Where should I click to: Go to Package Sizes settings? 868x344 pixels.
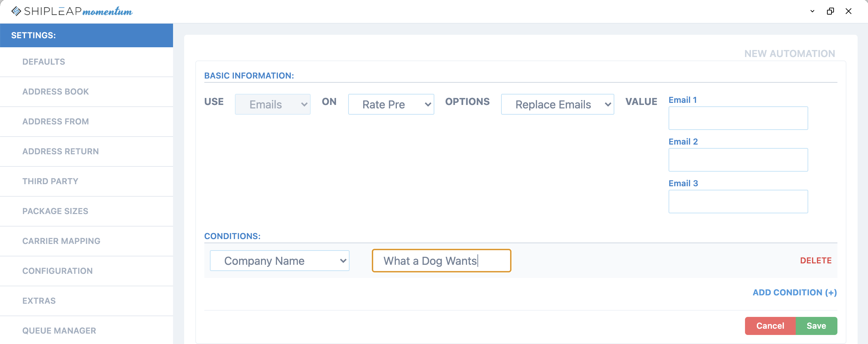coord(87,211)
